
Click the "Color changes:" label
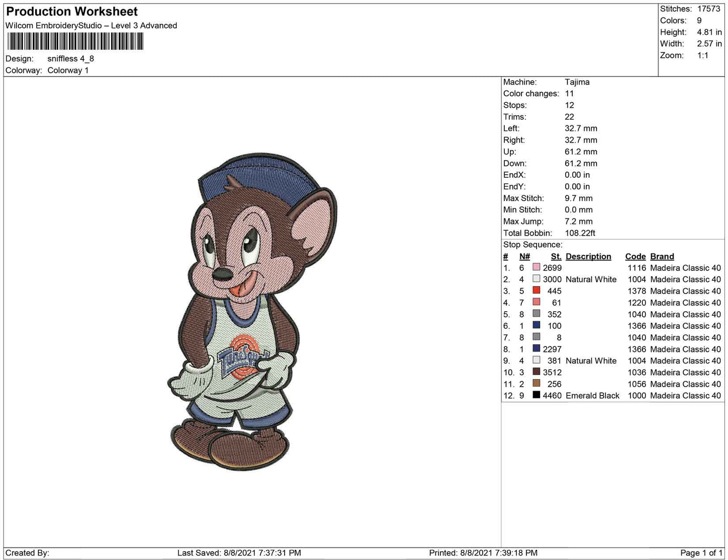pos(531,94)
